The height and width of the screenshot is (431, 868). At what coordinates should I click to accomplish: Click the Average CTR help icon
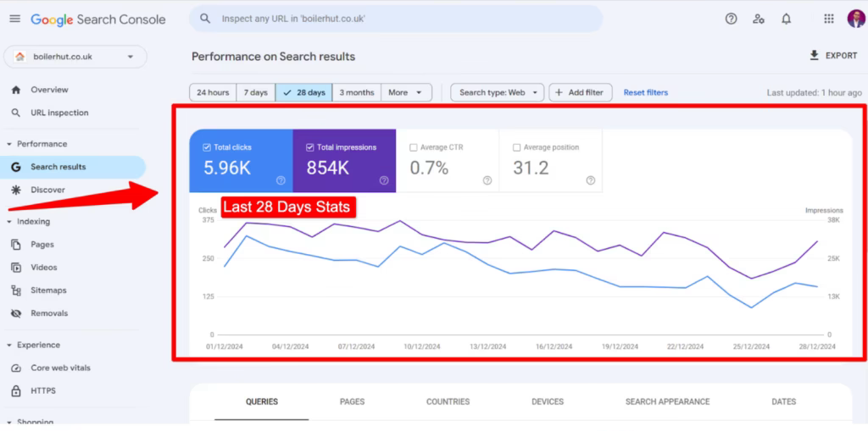[487, 180]
